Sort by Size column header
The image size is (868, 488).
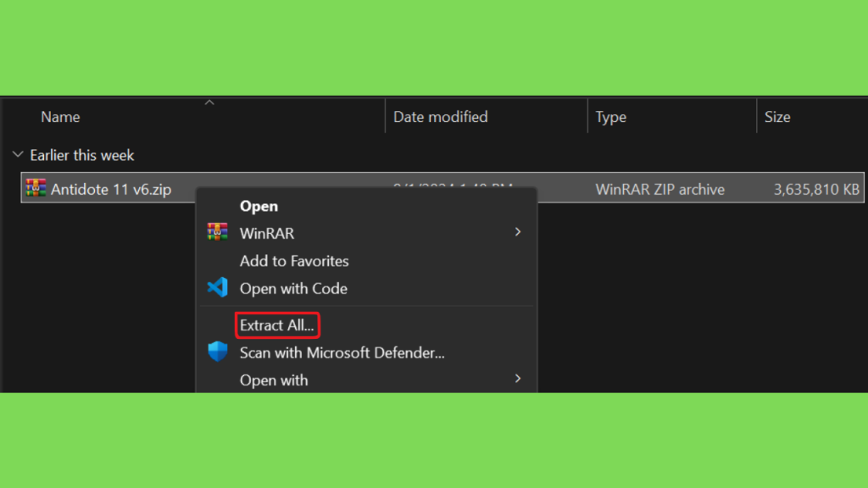coord(777,117)
